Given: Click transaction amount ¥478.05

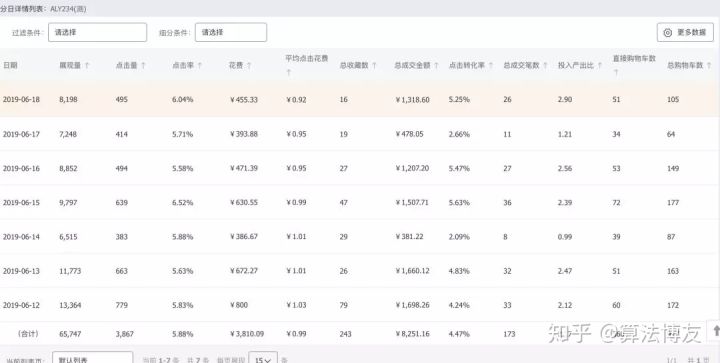Looking at the screenshot, I should click(409, 134).
